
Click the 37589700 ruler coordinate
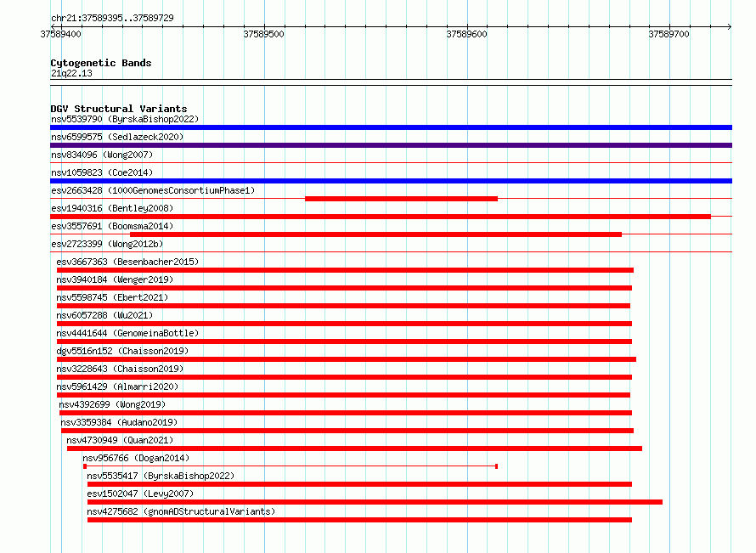coord(669,34)
